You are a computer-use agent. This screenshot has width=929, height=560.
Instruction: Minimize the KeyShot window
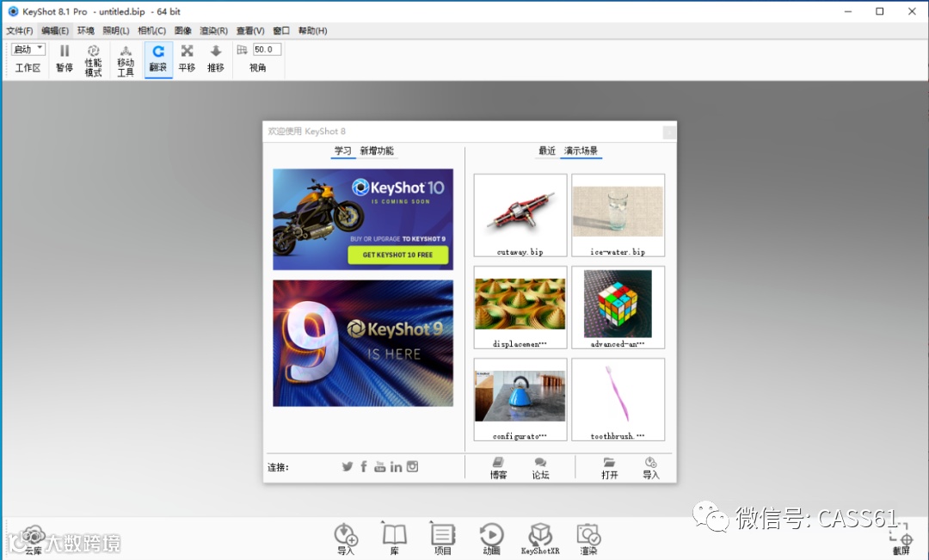pyautogui.click(x=848, y=11)
